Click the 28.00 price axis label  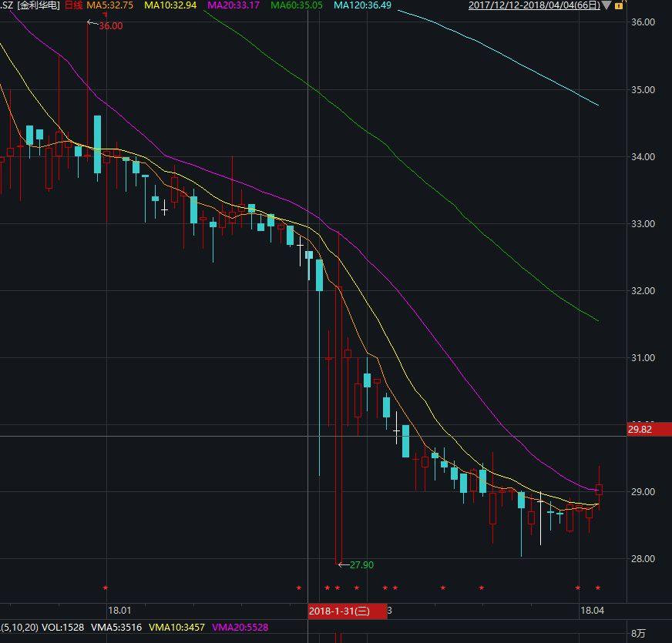tap(643, 558)
